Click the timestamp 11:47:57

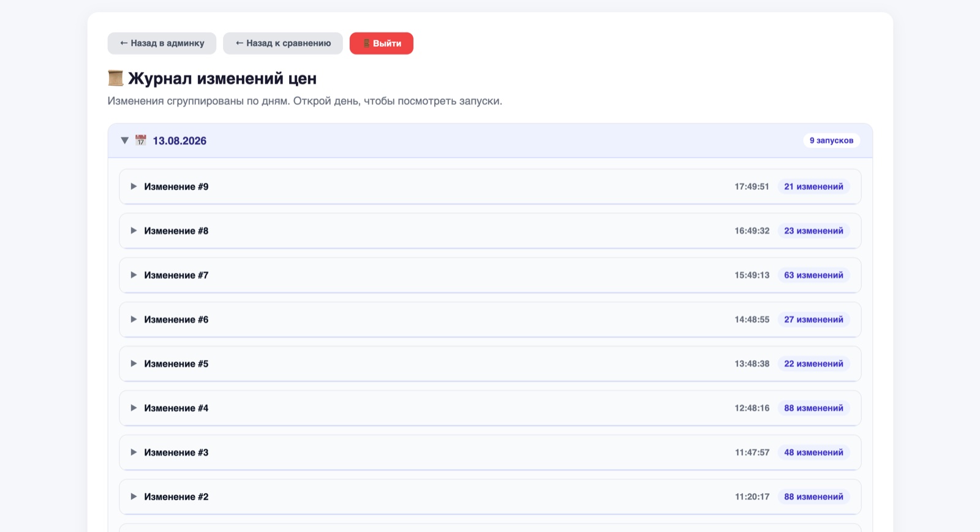coord(752,452)
